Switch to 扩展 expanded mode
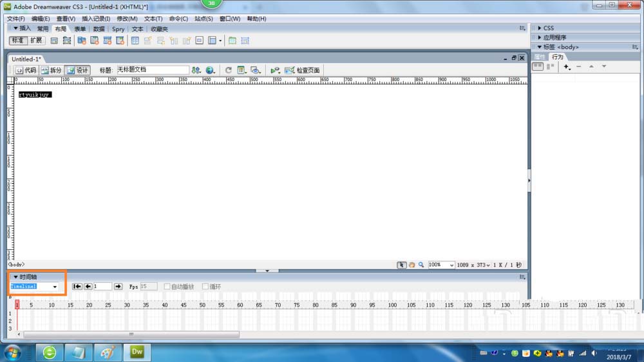Image resolution: width=644 pixels, height=362 pixels. (x=36, y=41)
